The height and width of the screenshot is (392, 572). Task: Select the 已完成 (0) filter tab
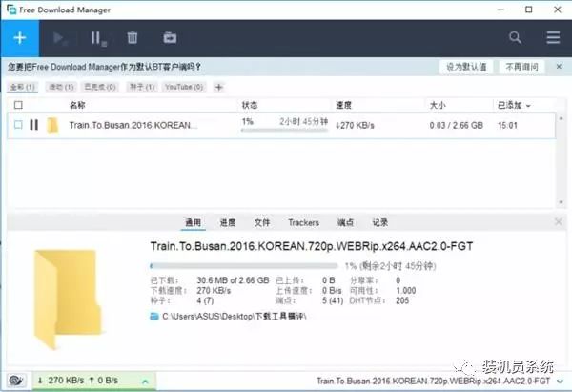click(99, 87)
